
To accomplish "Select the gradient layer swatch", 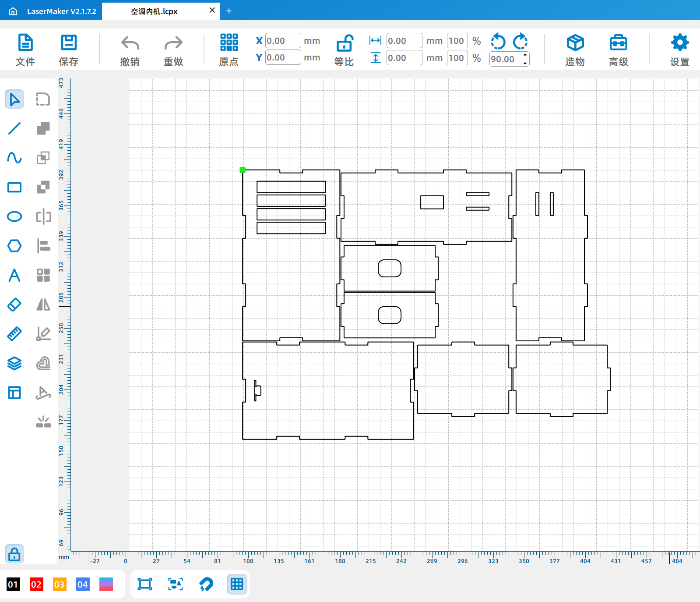I will (106, 584).
